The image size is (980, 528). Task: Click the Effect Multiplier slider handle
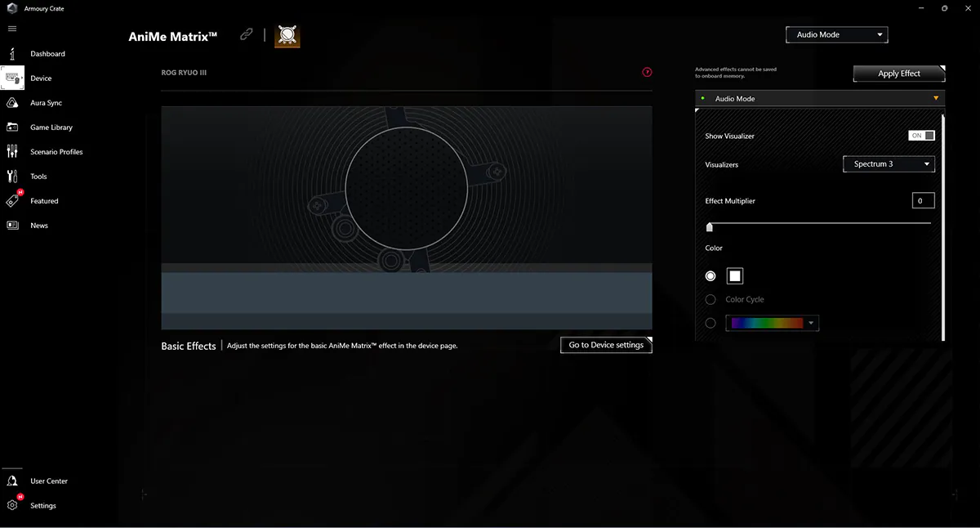709,227
